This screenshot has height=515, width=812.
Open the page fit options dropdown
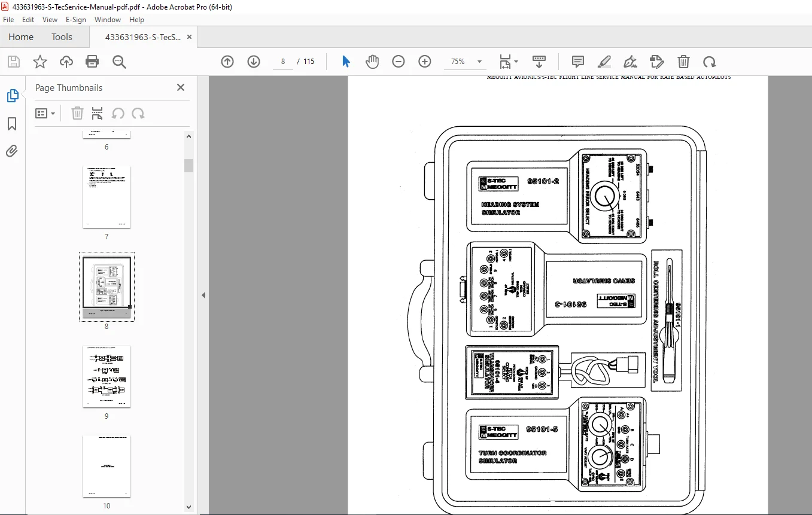tap(509, 62)
